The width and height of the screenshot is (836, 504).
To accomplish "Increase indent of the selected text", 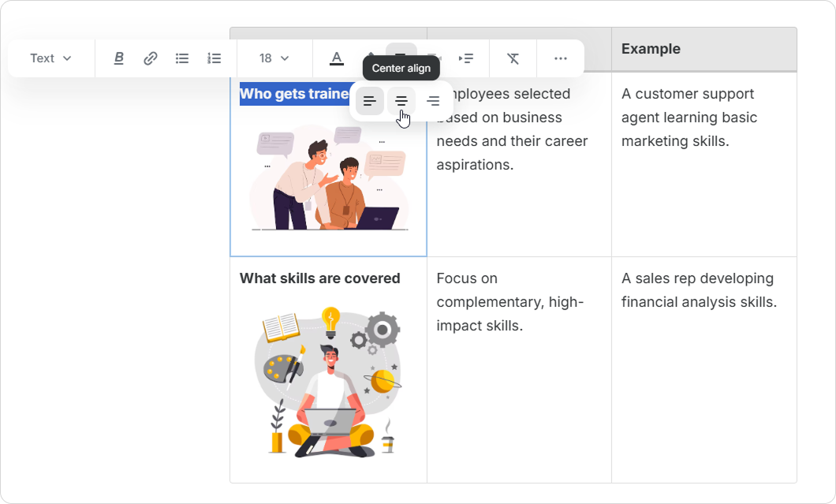I will 466,58.
